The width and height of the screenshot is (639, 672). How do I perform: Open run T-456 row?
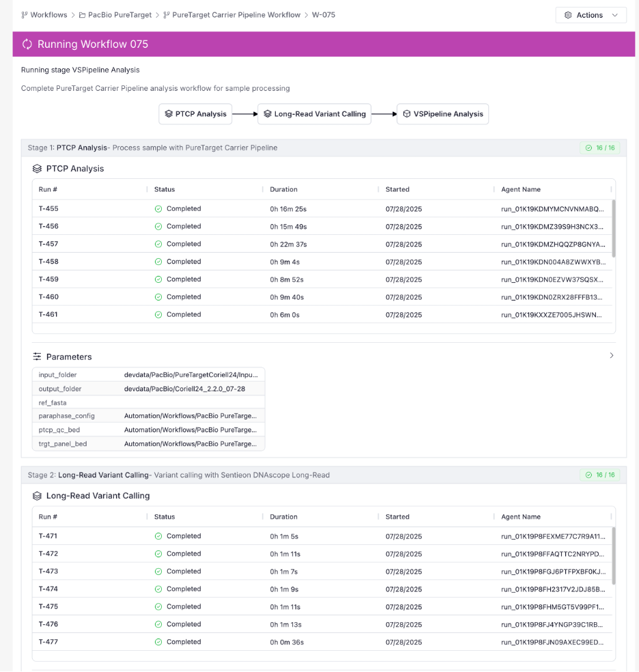[322, 226]
